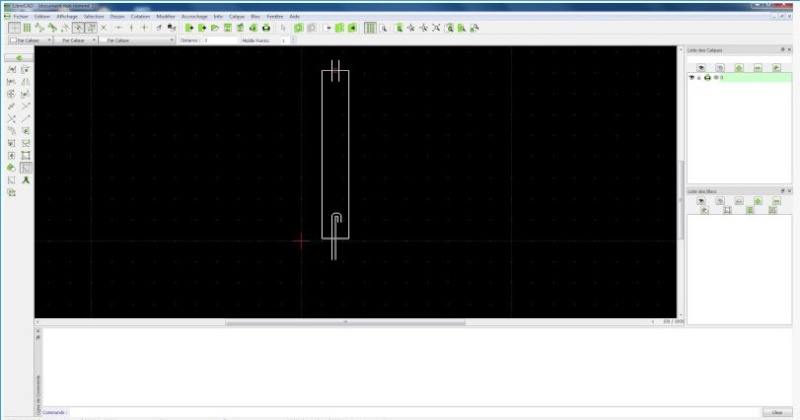Open the Modifier menu
Viewport: 800px width, 420px height.
point(165,16)
